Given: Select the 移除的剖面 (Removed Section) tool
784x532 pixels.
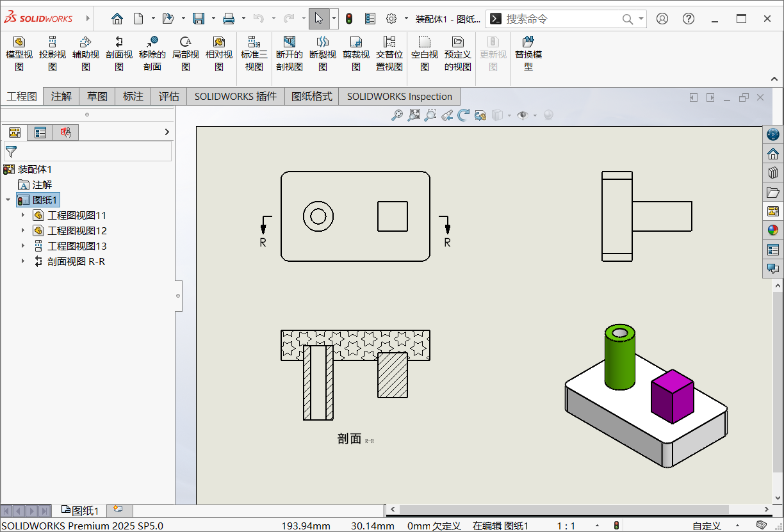Looking at the screenshot, I should [152, 54].
